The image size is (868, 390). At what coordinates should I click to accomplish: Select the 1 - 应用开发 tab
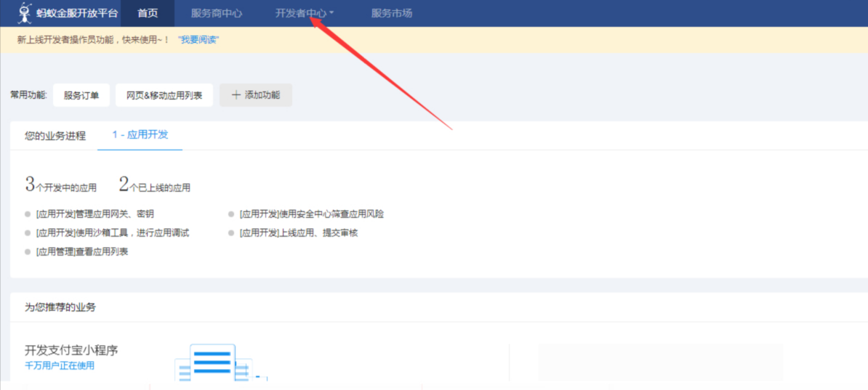pos(140,135)
